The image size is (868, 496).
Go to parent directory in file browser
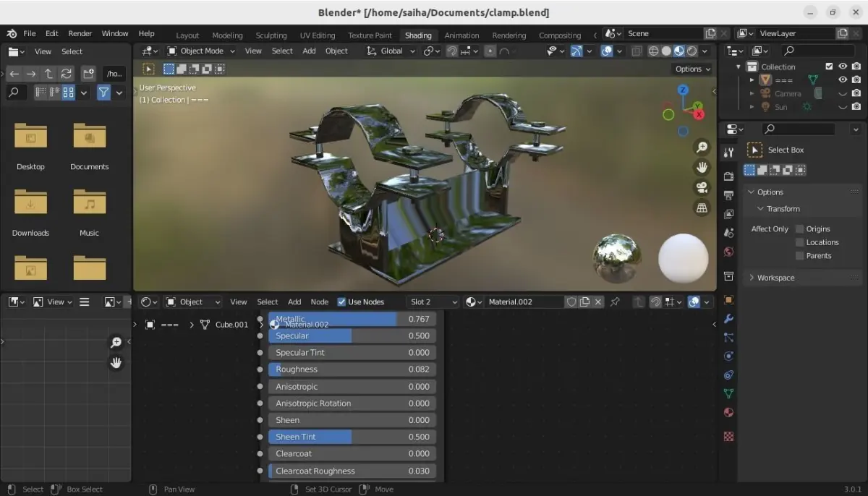point(48,74)
